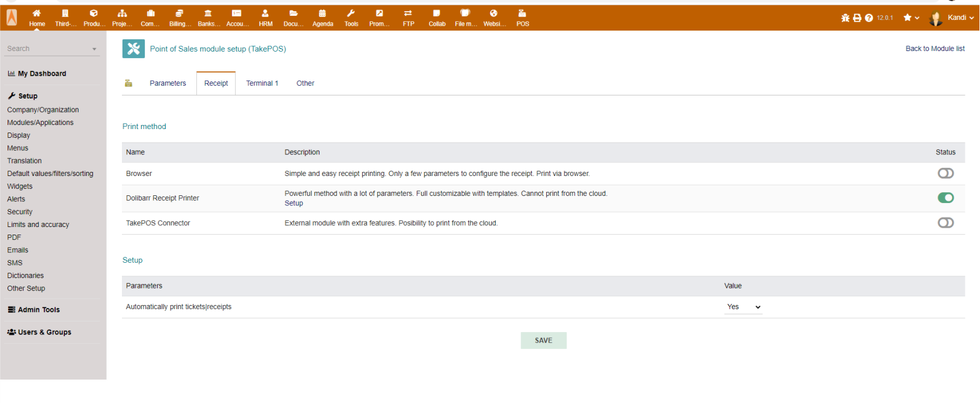Open the Websites globe icon
This screenshot has width=980, height=403.
click(494, 13)
